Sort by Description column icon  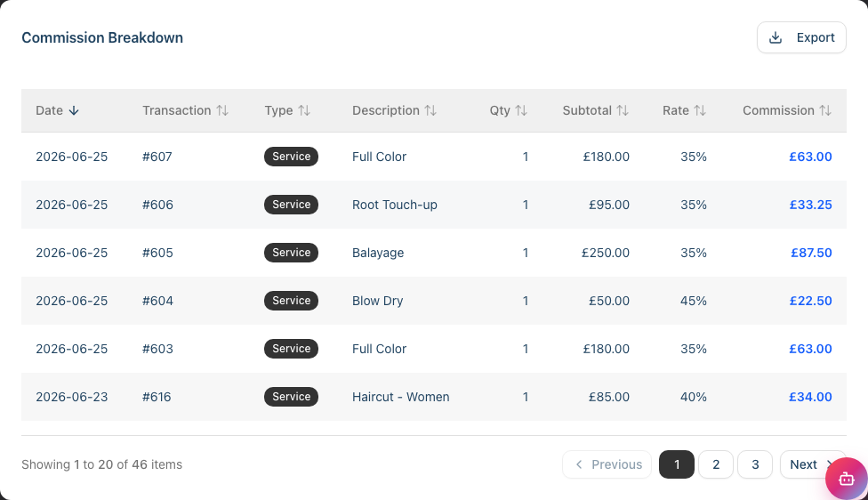pos(430,110)
